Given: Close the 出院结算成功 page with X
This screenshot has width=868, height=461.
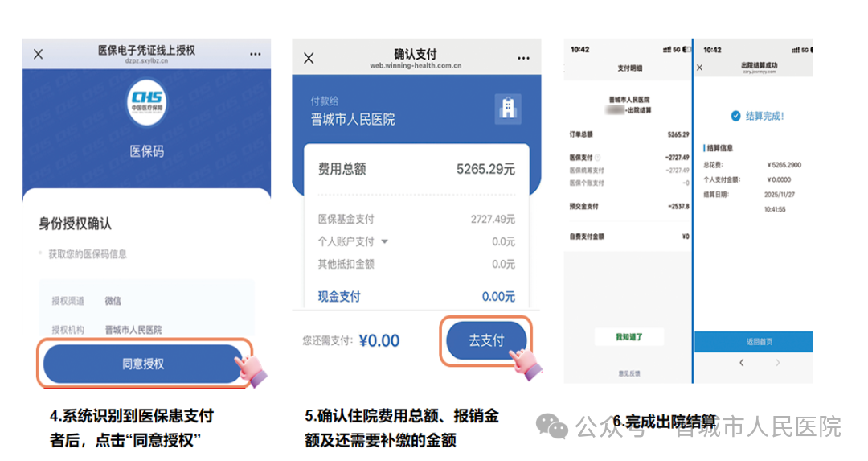Looking at the screenshot, I should tap(700, 68).
